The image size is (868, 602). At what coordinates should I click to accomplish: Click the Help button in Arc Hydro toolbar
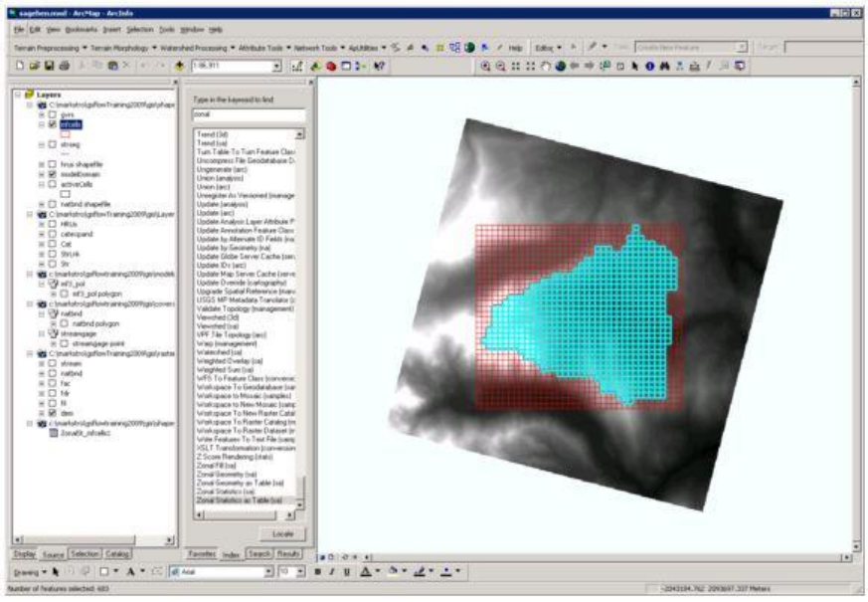click(x=515, y=48)
